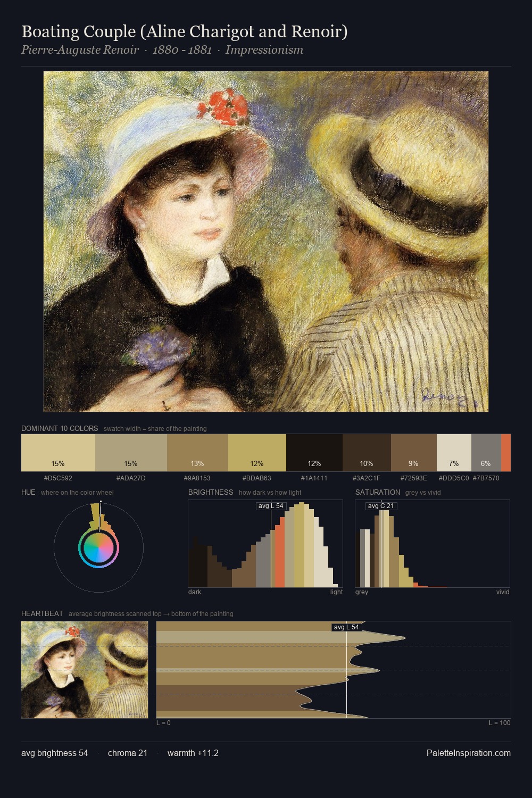The image size is (532, 798).
Task: Click the BRIGHTNESS section heading
Action: (x=211, y=492)
